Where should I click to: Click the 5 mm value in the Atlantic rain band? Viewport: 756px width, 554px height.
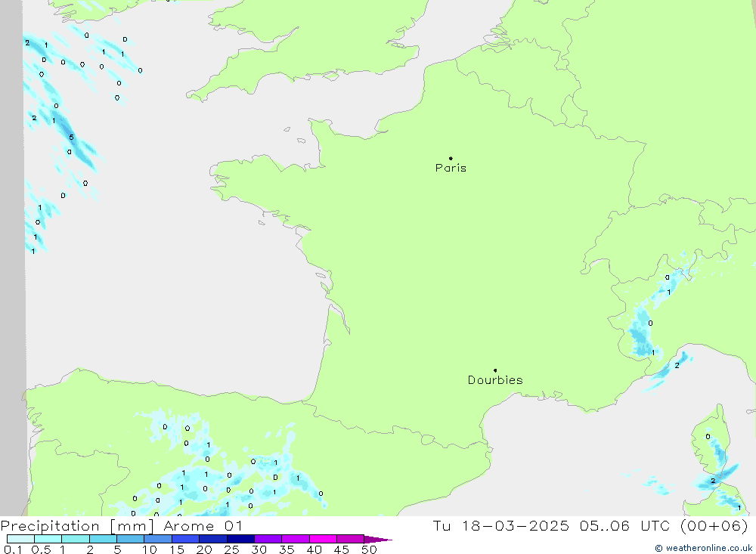(x=71, y=138)
